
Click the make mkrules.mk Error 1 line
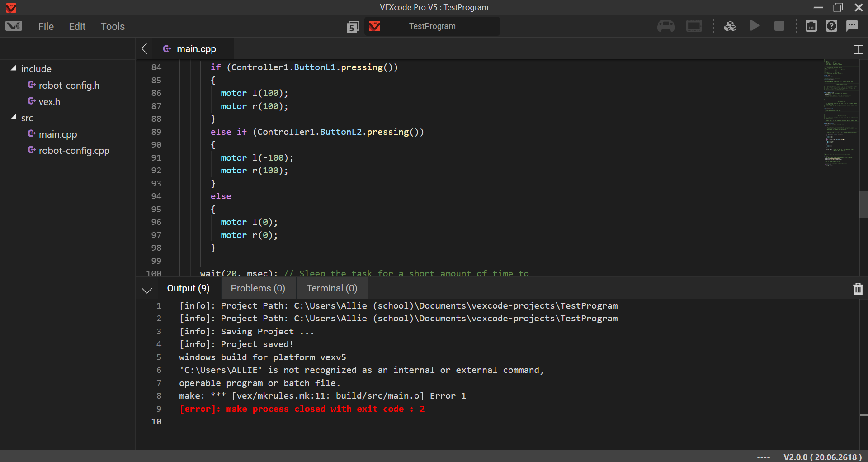click(322, 395)
